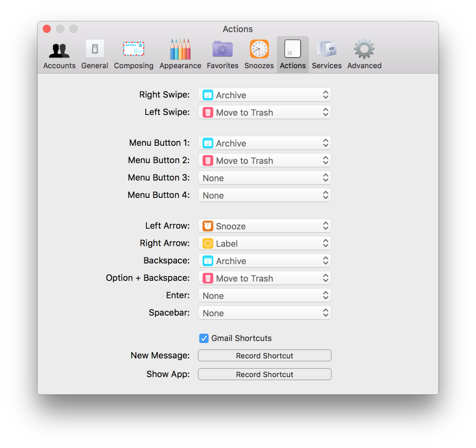476x448 pixels.
Task: Open the Advanced settings pane
Action: pos(364,54)
